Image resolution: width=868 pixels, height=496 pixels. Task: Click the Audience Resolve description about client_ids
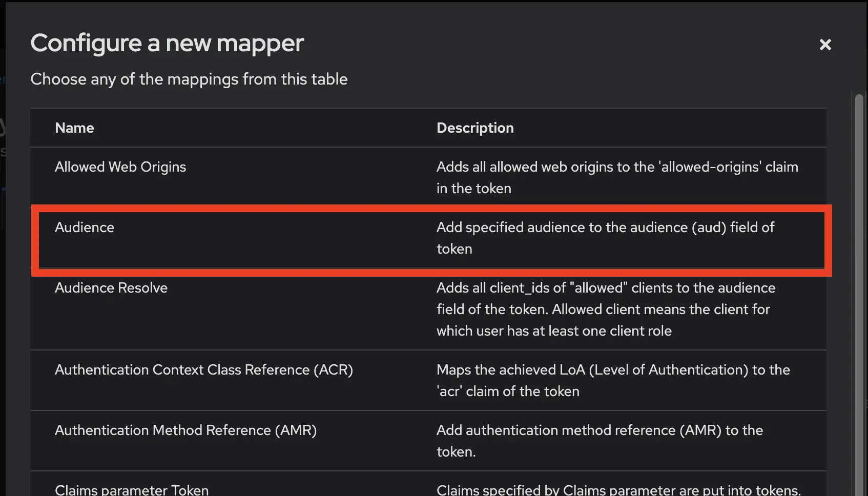coord(605,309)
